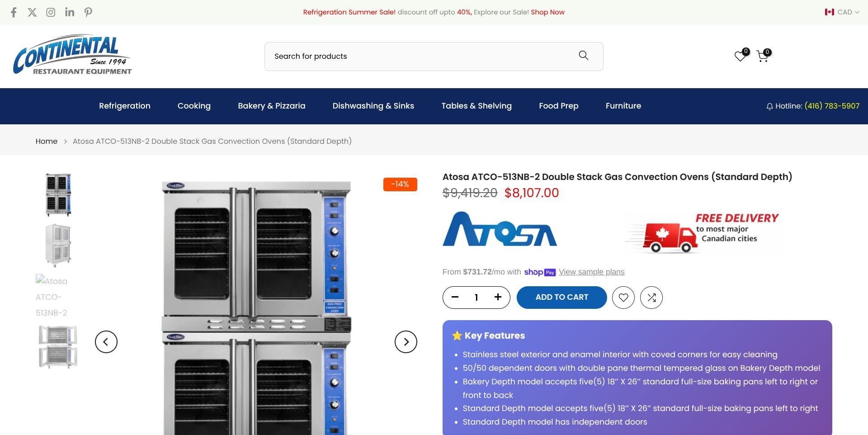The height and width of the screenshot is (435, 868).
Task: Open the Tables & Shelving menu
Action: [x=476, y=106]
